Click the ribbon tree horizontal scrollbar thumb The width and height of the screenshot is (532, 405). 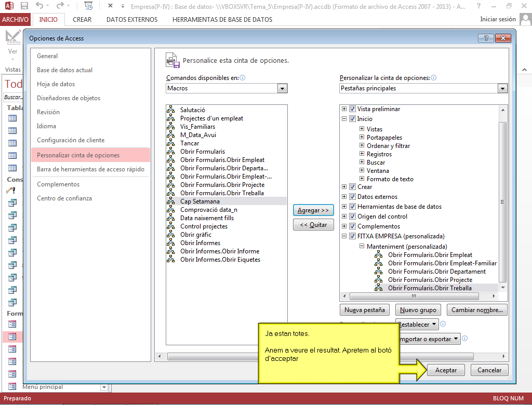point(414,296)
